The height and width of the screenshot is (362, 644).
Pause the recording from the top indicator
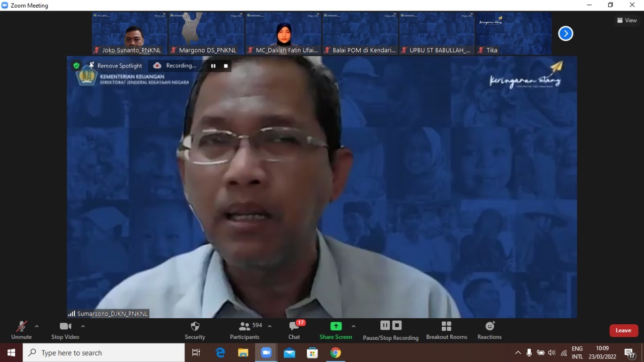pyautogui.click(x=213, y=66)
